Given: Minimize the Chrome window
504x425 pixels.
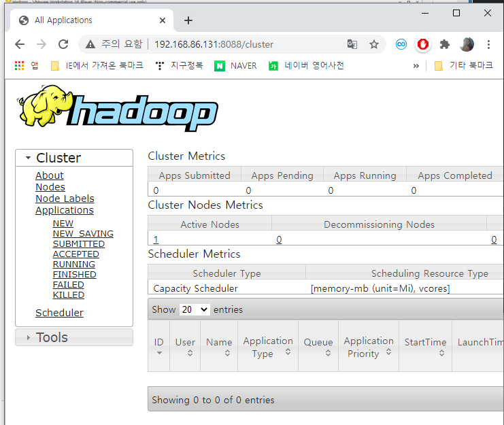Looking at the screenshot, I should tap(425, 13).
